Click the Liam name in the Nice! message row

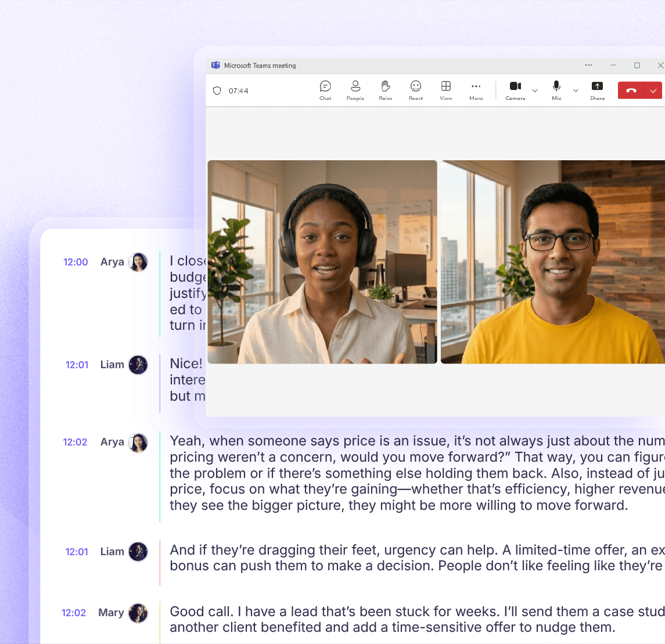tap(112, 365)
